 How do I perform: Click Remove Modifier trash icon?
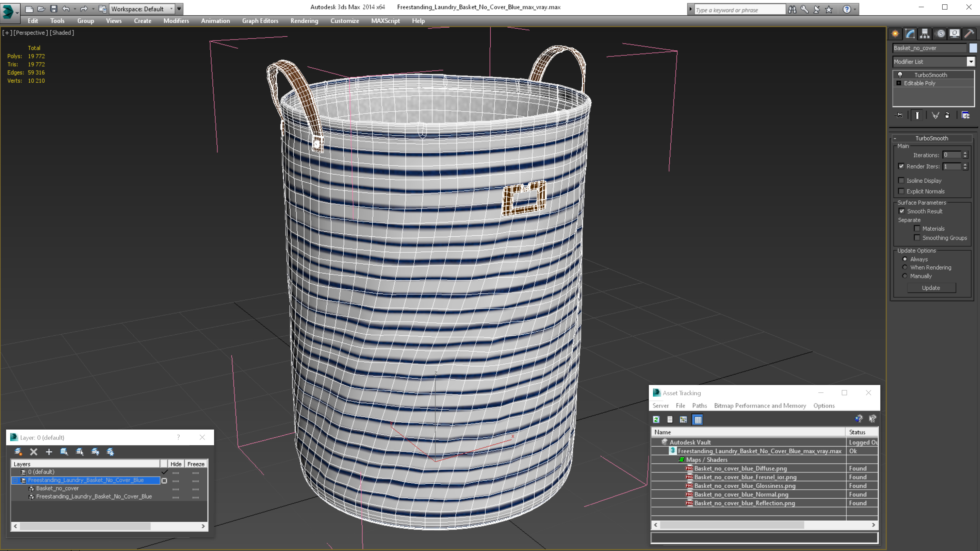click(x=947, y=115)
